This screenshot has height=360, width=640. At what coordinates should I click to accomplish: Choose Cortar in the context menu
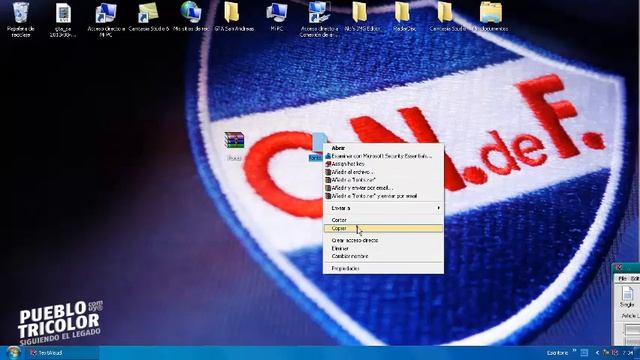click(383, 220)
